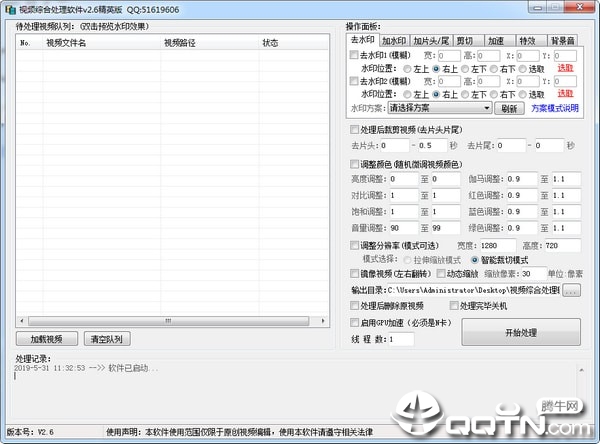Choose 选取 radio for watermark 2
Image resolution: width=600 pixels, height=444 pixels.
(523, 94)
